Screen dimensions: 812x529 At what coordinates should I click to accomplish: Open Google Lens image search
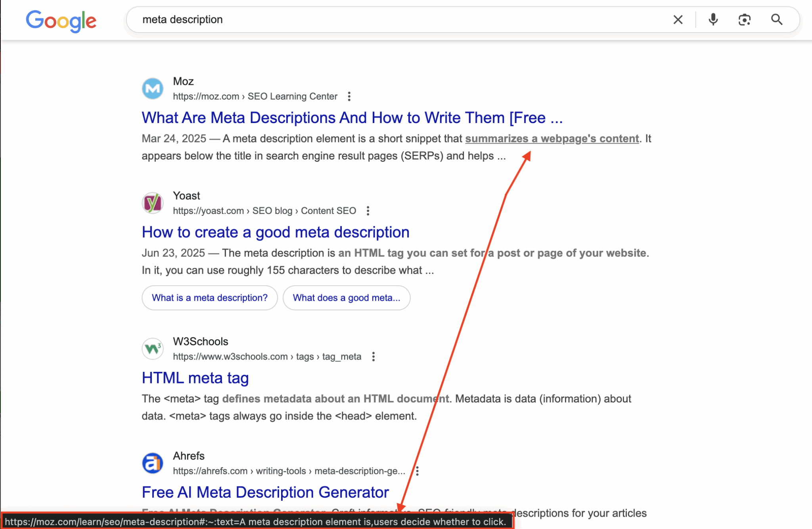(744, 19)
